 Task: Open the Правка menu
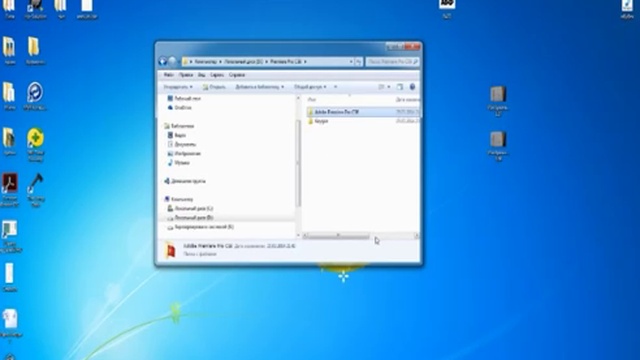tap(186, 75)
